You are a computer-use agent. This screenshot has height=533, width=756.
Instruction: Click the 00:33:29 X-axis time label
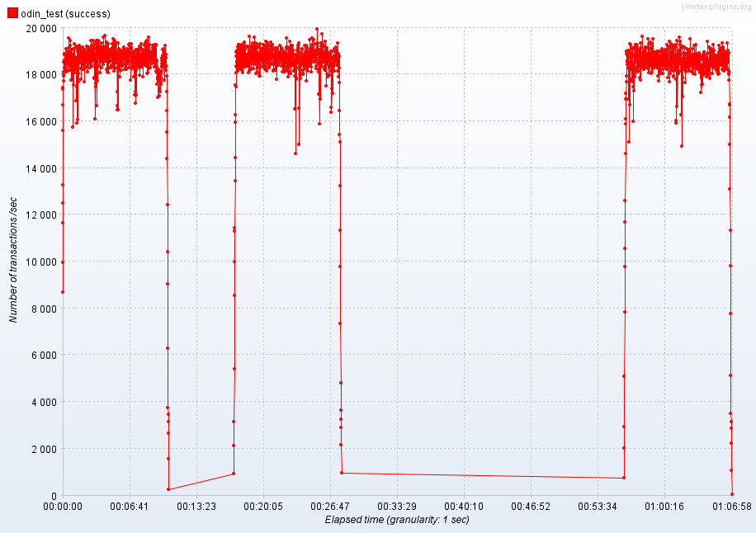click(x=397, y=507)
